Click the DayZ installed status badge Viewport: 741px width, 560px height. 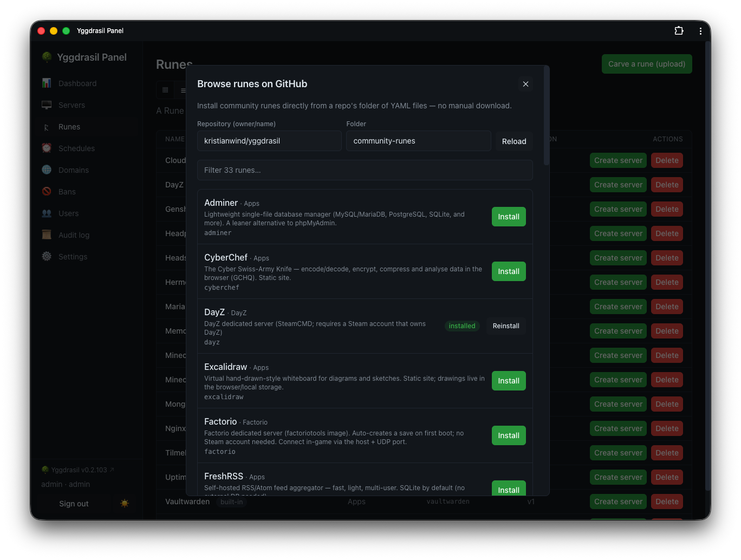coord(462,326)
